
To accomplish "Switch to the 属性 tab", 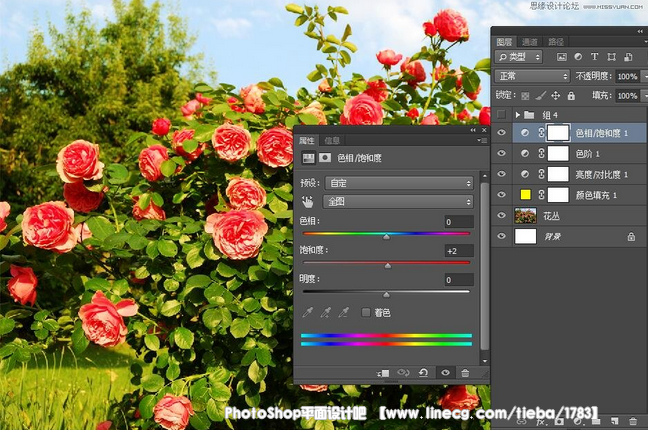I will [x=306, y=141].
